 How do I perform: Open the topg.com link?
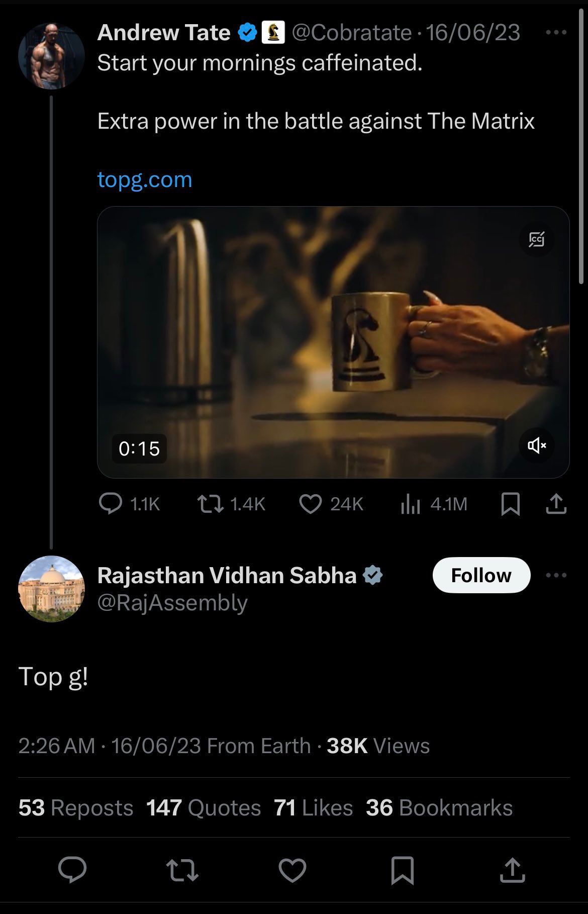click(x=145, y=179)
